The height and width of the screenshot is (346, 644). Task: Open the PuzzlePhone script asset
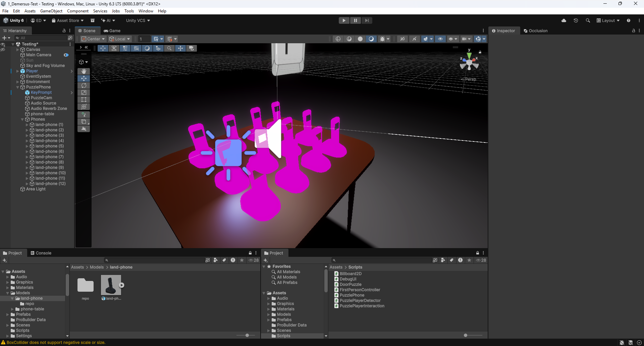(352, 295)
